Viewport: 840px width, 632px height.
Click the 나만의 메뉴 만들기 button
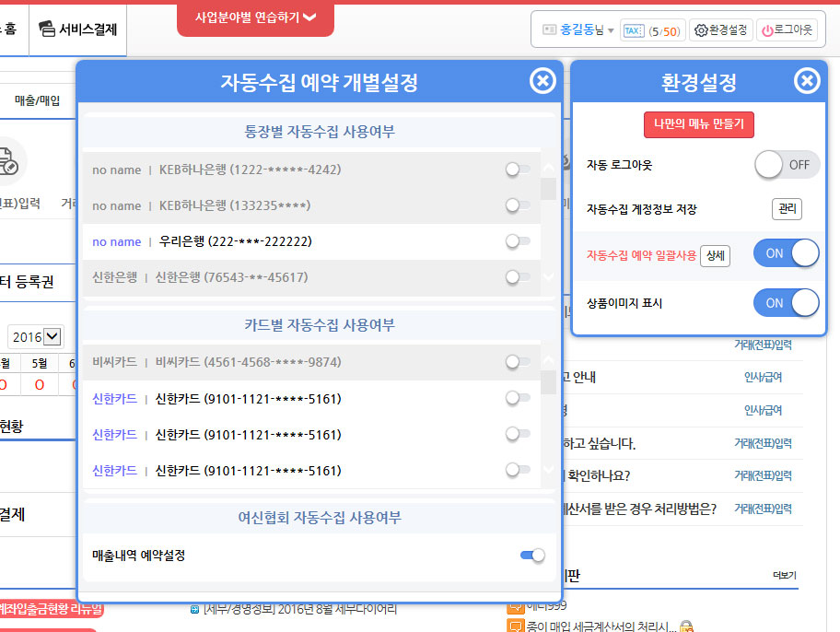(x=698, y=124)
